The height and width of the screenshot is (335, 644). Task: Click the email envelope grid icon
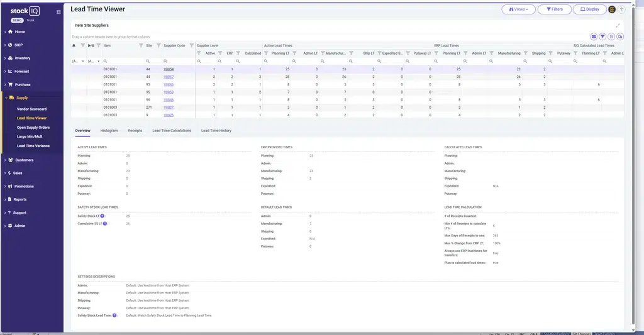tap(594, 36)
